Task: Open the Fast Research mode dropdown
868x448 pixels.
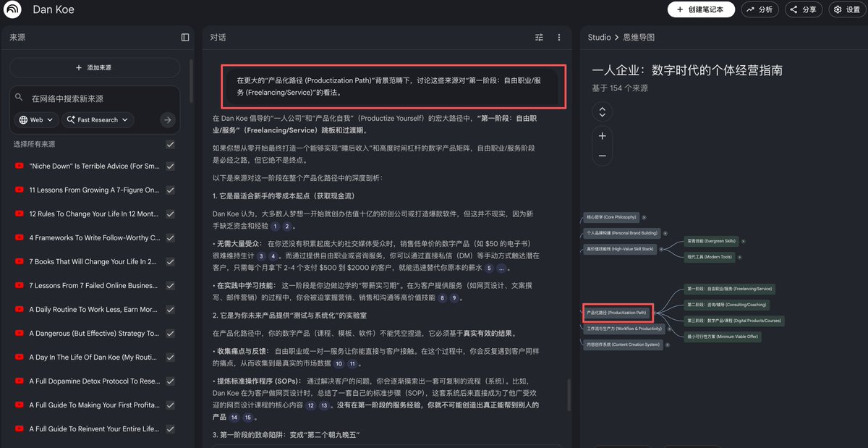Action: pos(98,119)
